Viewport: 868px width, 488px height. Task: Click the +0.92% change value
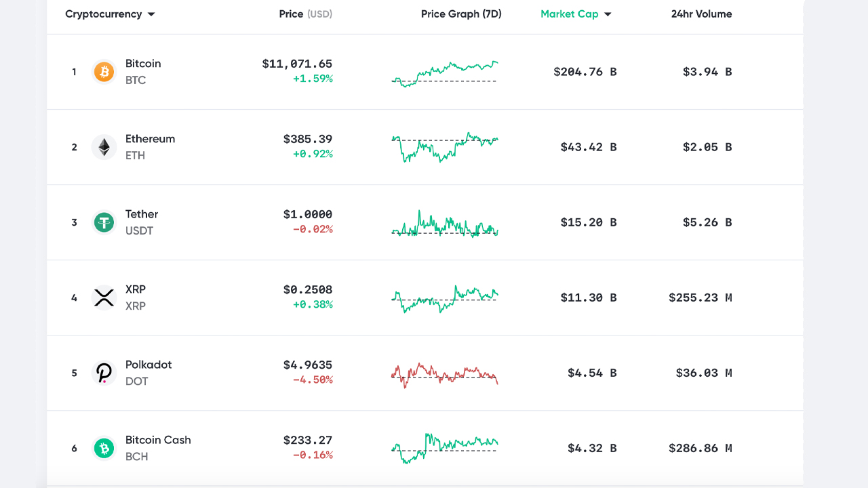click(313, 154)
